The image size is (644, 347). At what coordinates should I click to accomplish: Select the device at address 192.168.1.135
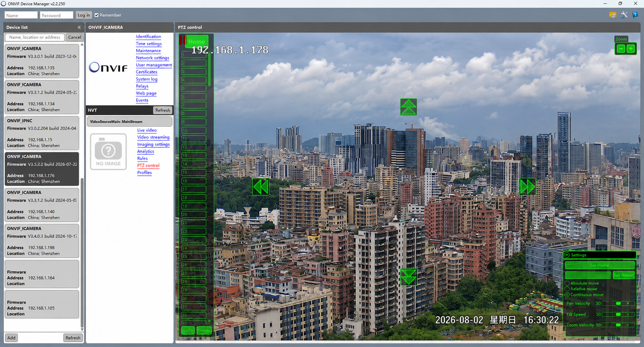point(42,61)
